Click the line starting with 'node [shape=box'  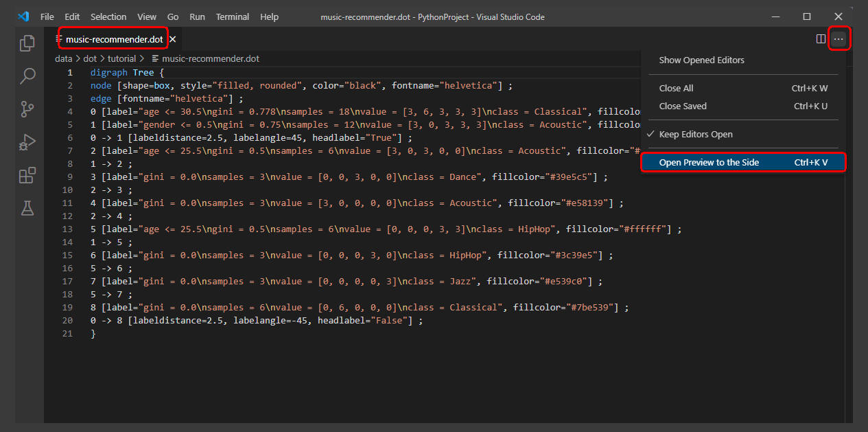pyautogui.click(x=302, y=85)
